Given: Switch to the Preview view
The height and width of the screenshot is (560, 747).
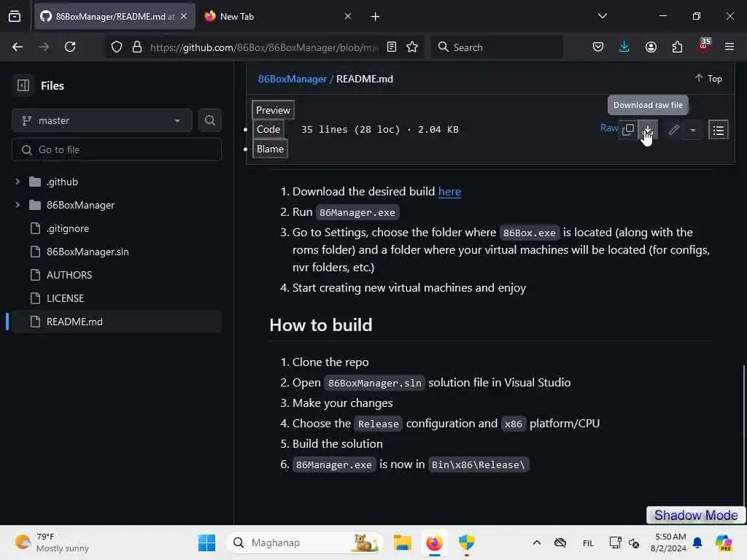Looking at the screenshot, I should (x=273, y=110).
